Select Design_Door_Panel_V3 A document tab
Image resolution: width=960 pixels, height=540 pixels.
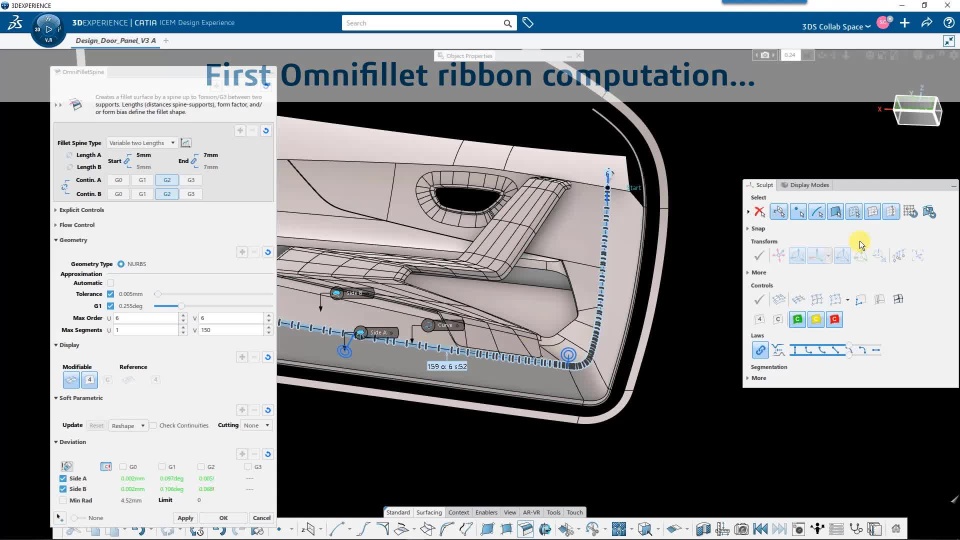click(x=116, y=40)
